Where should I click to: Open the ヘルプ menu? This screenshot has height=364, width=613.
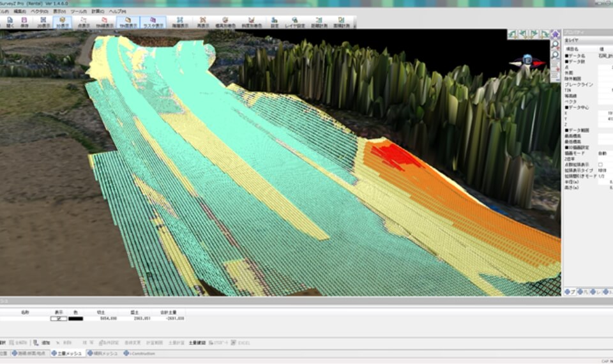(117, 11)
